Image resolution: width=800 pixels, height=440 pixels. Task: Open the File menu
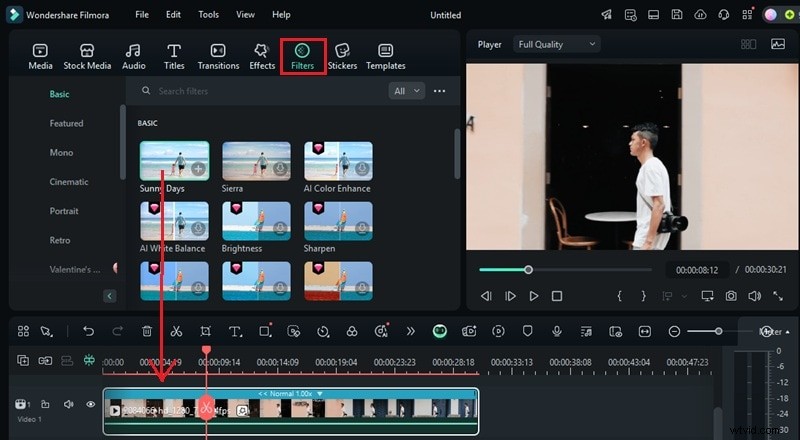[x=142, y=14]
